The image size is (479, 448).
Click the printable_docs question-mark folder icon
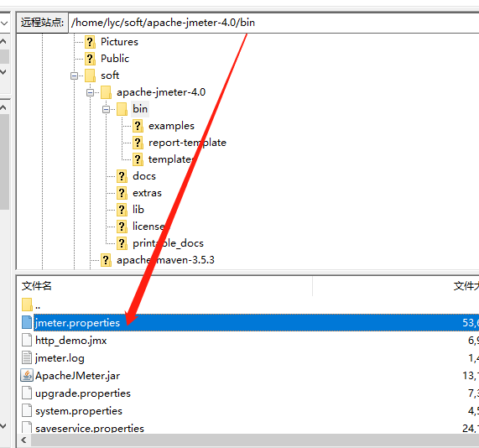(x=122, y=243)
